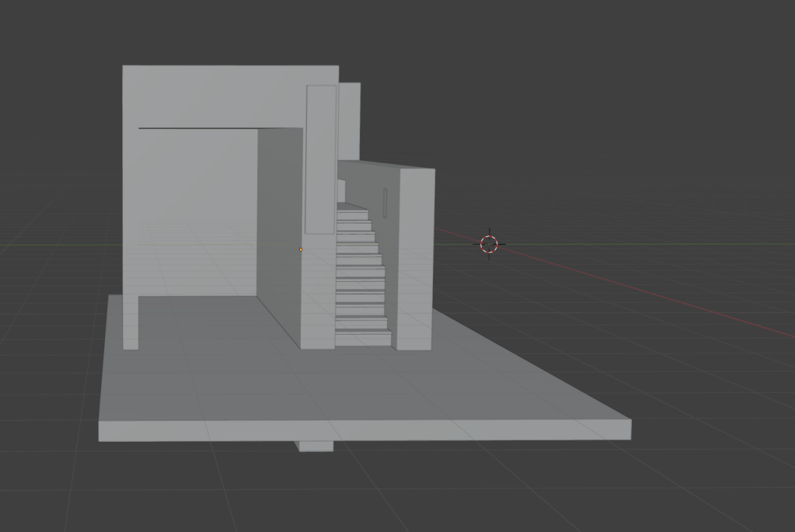This screenshot has width=795, height=532.
Task: Select the tall narrow panel above the stairs
Action: 321,160
